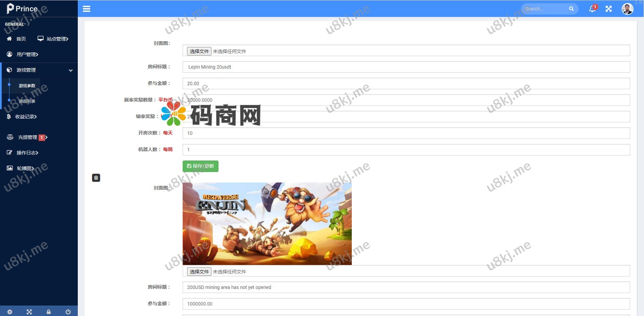This screenshot has width=644, height=316.
Task: Click the green 保存/更新 button
Action: [x=201, y=166]
